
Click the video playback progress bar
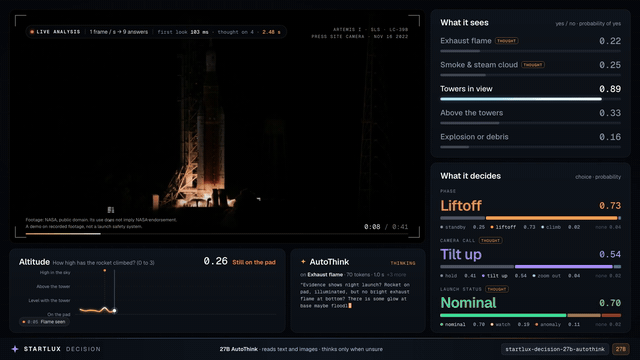pos(217,234)
